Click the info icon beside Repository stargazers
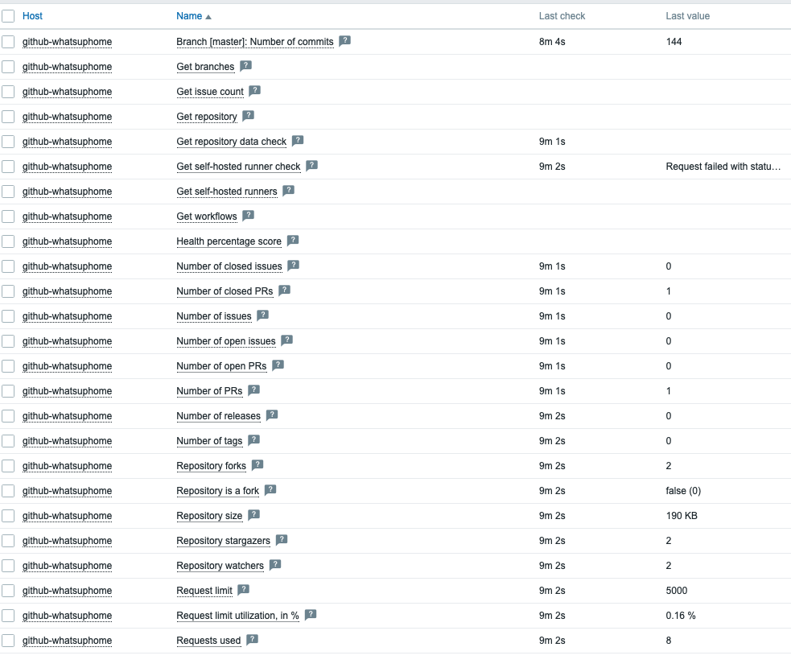 pos(282,540)
